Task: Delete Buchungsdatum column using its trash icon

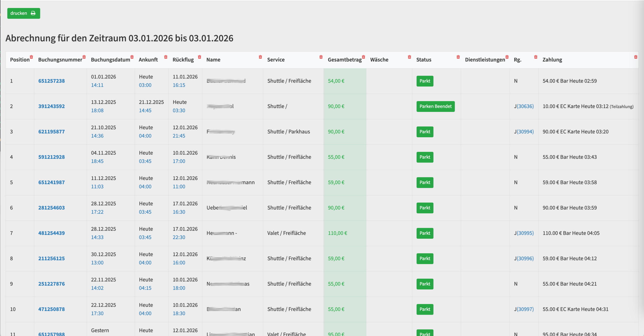Action: (x=132, y=57)
